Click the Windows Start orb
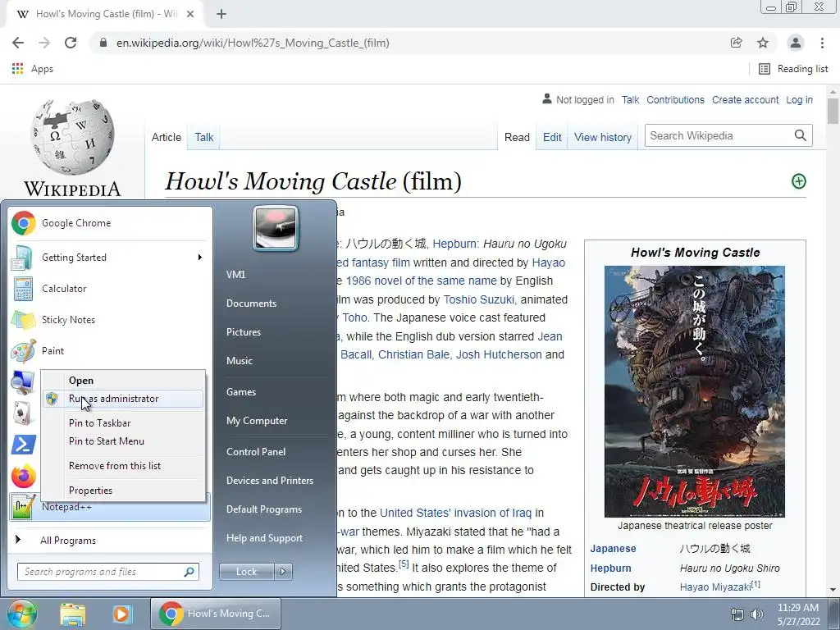The height and width of the screenshot is (630, 840). tap(21, 614)
